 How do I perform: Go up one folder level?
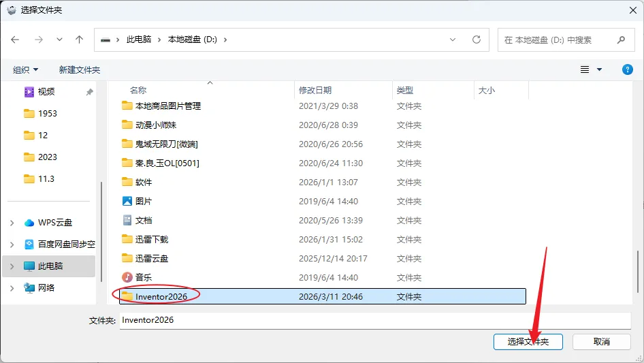click(79, 40)
